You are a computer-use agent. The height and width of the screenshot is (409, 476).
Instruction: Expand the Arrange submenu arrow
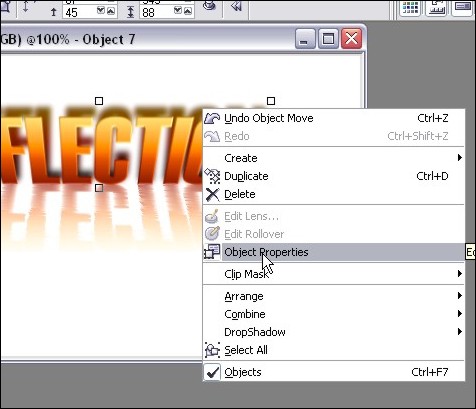[460, 296]
